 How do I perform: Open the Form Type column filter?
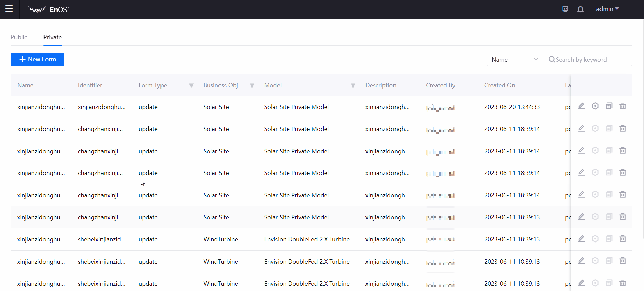pyautogui.click(x=191, y=86)
